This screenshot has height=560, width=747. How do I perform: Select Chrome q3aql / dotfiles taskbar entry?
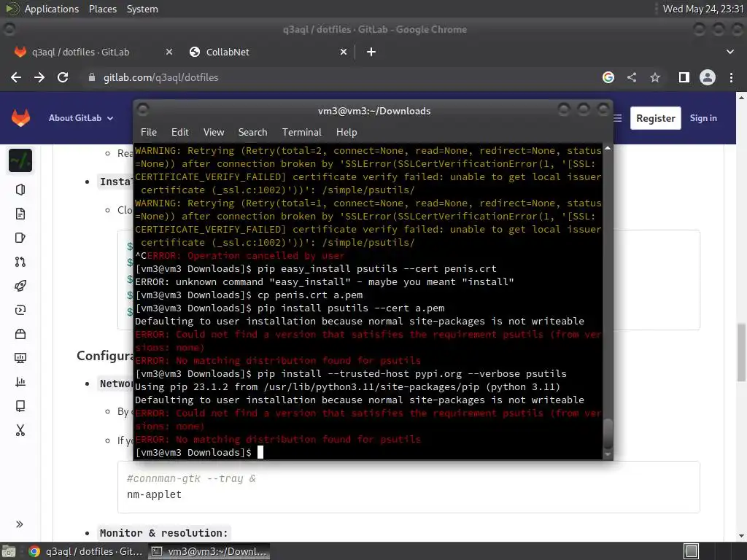(85, 551)
